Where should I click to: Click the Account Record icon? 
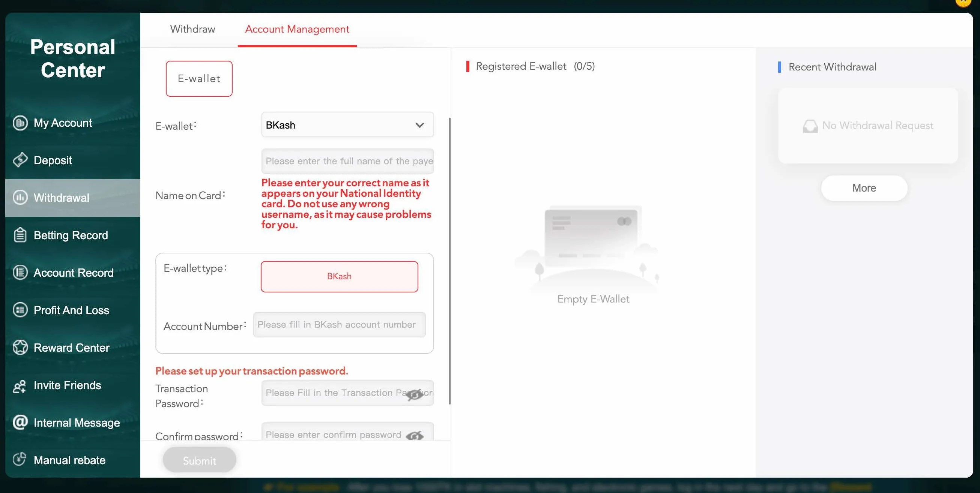coord(20,272)
